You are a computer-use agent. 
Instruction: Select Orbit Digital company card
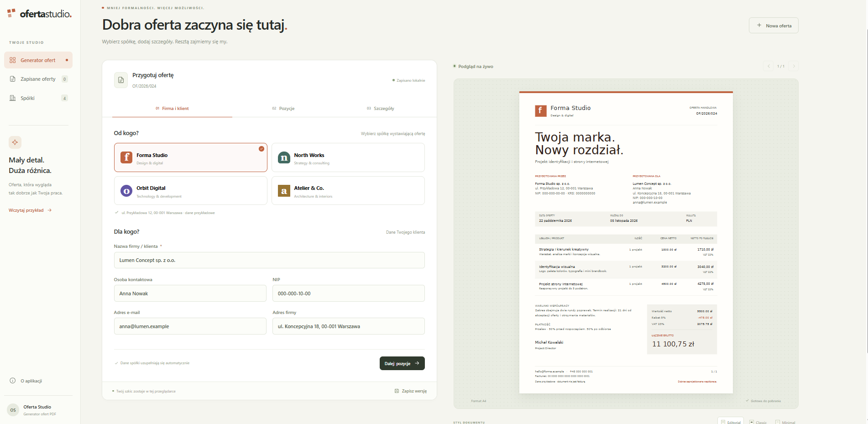[191, 191]
